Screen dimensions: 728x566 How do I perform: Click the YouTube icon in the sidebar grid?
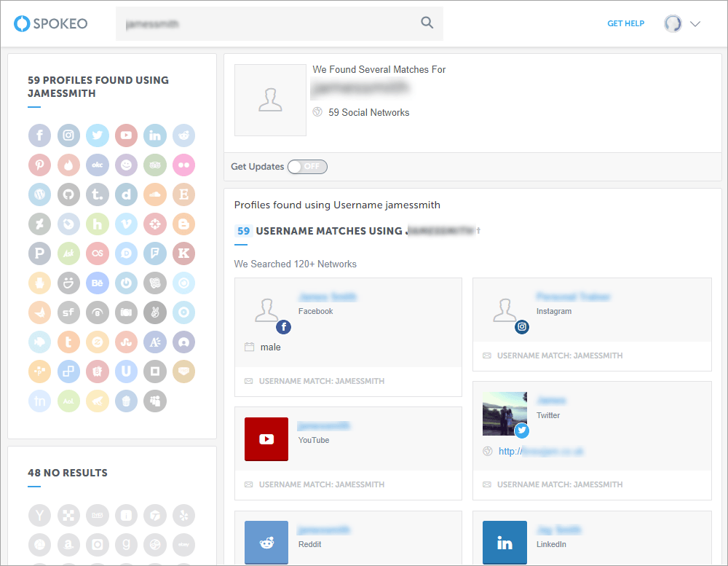tap(126, 135)
